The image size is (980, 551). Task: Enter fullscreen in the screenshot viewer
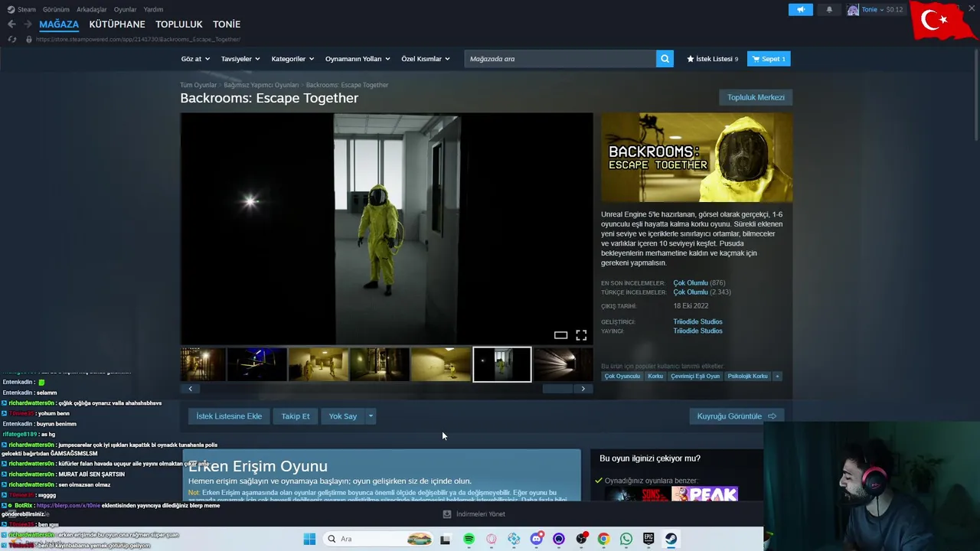coord(581,335)
